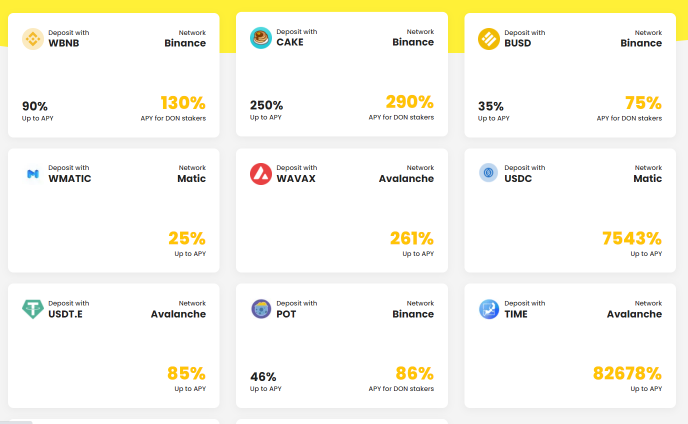Click the WMATIC Polygon icon
This screenshot has width=688, height=424.
tap(33, 174)
